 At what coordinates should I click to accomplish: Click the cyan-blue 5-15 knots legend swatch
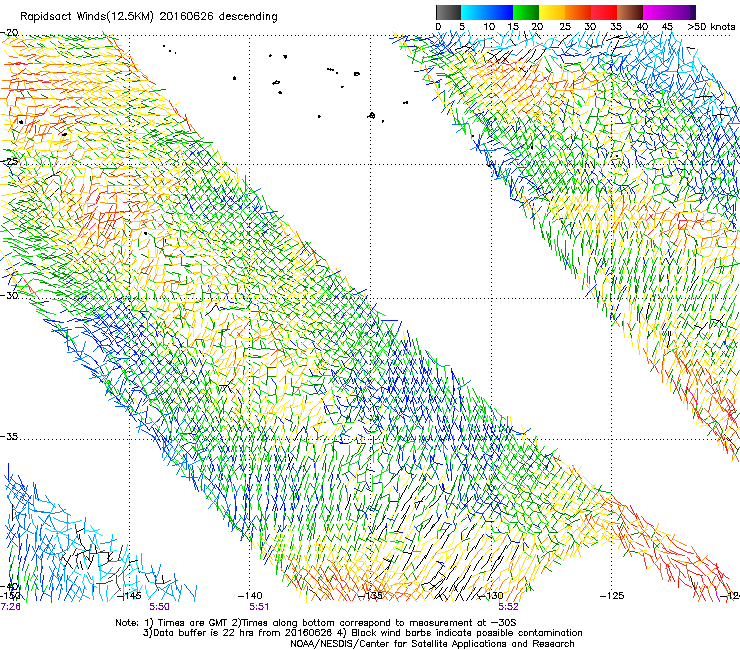click(487, 12)
